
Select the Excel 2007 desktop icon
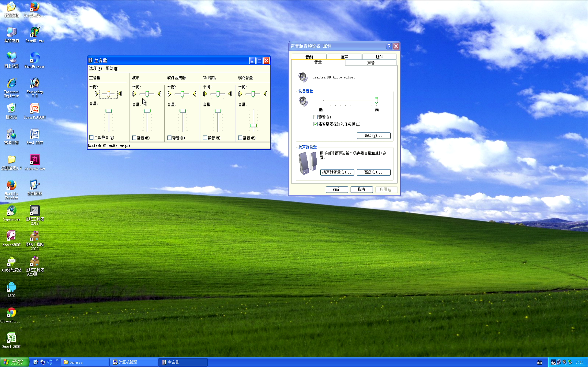(11, 340)
